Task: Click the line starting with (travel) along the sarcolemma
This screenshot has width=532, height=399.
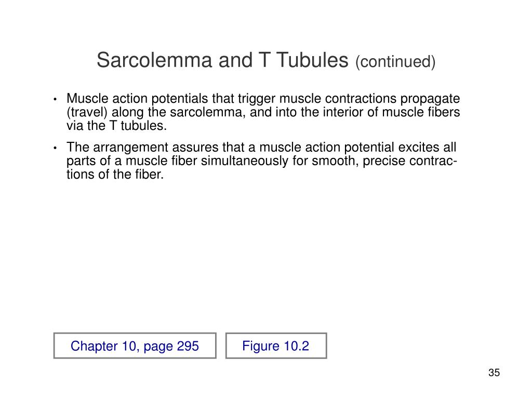Action: point(263,112)
